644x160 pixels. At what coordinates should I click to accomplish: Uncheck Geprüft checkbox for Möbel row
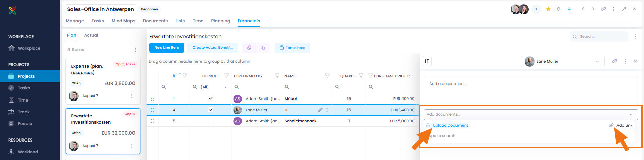[210, 99]
